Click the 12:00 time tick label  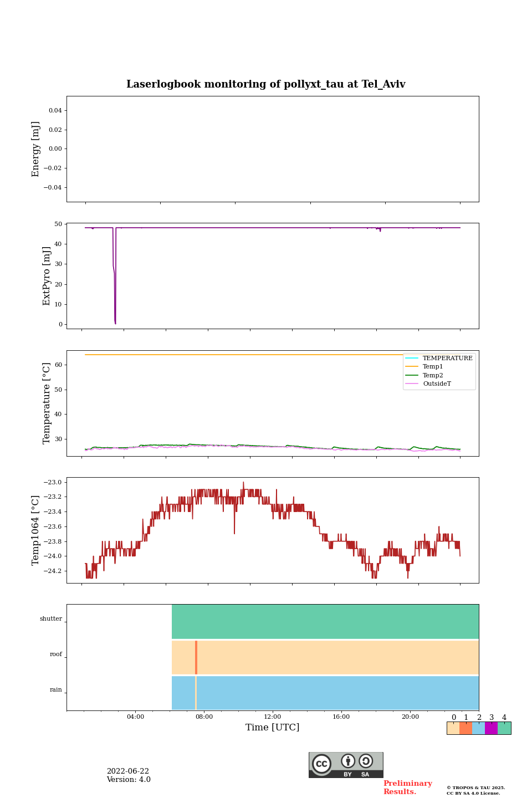tap(273, 717)
